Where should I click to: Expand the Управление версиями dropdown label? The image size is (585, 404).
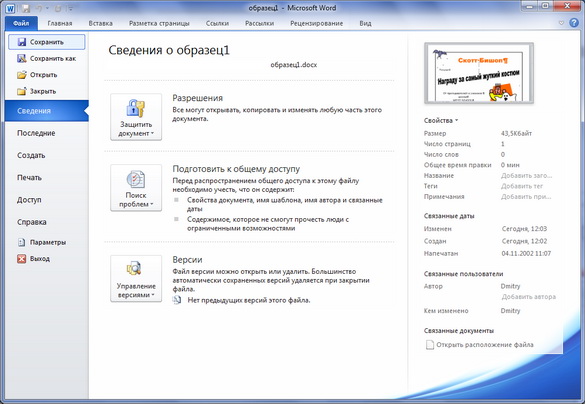point(136,290)
